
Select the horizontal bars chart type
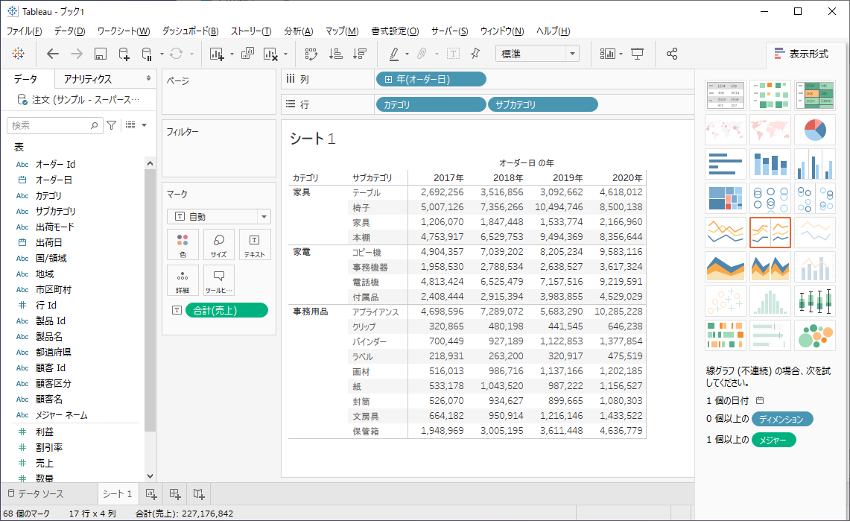click(726, 164)
